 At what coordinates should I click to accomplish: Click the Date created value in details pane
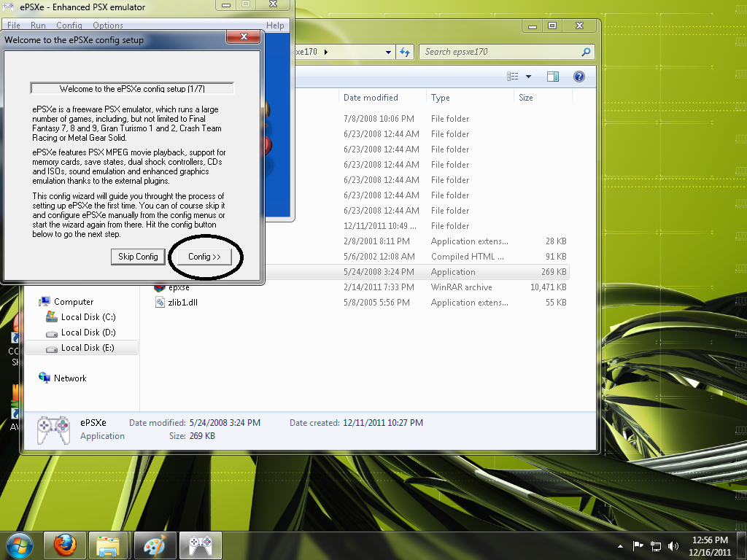tap(382, 423)
